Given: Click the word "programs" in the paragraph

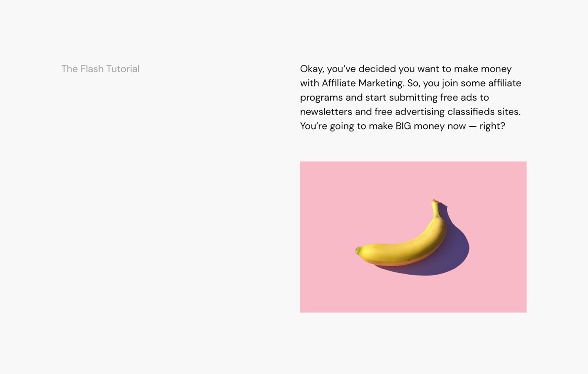Looking at the screenshot, I should pos(321,98).
